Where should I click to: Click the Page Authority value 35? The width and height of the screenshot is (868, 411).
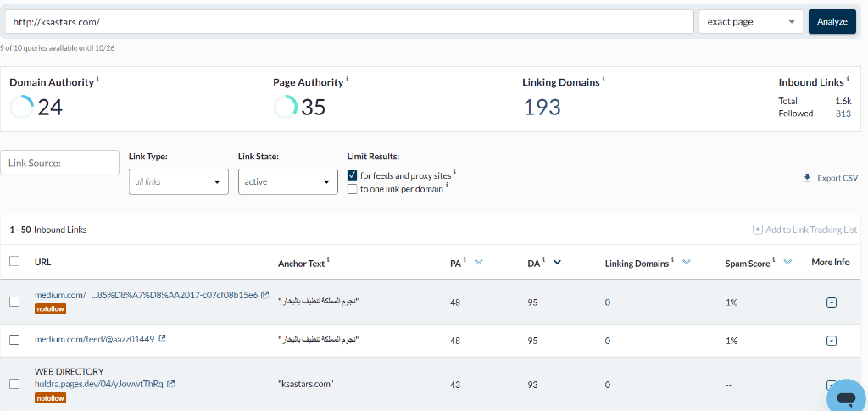click(x=314, y=108)
